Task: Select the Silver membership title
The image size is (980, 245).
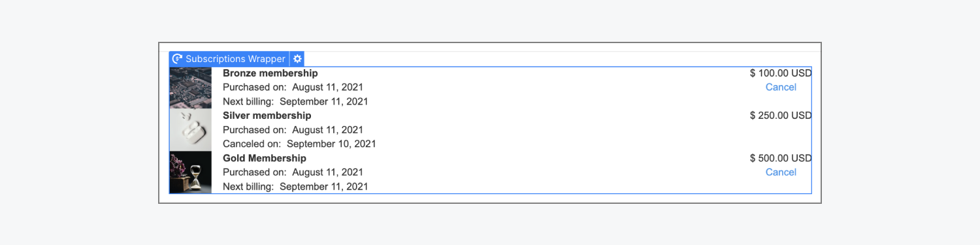Action: [267, 116]
